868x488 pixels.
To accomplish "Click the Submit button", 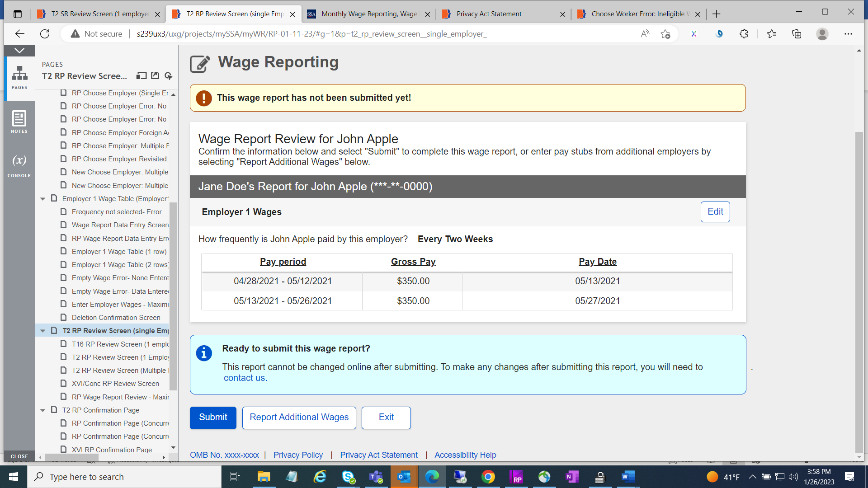I will (x=213, y=418).
